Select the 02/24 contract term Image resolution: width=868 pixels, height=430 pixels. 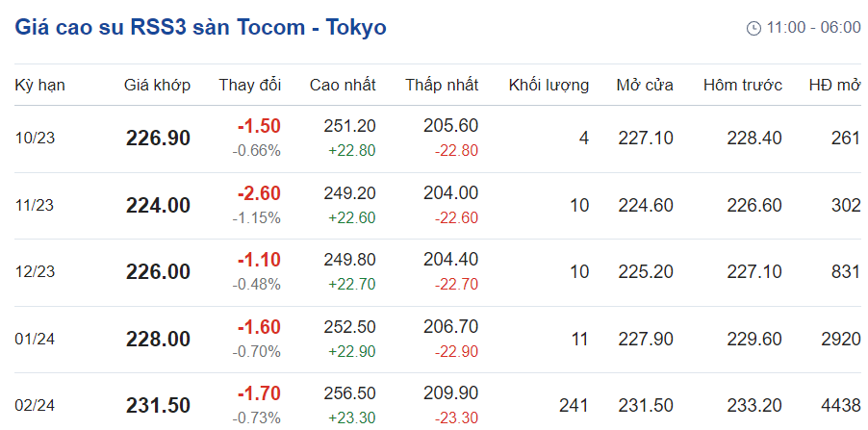click(x=36, y=406)
